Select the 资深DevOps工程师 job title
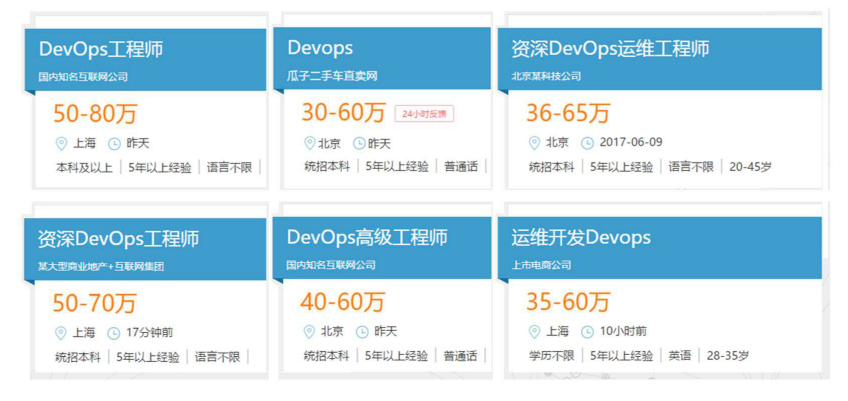Viewport: 848px width, 401px height. click(118, 239)
